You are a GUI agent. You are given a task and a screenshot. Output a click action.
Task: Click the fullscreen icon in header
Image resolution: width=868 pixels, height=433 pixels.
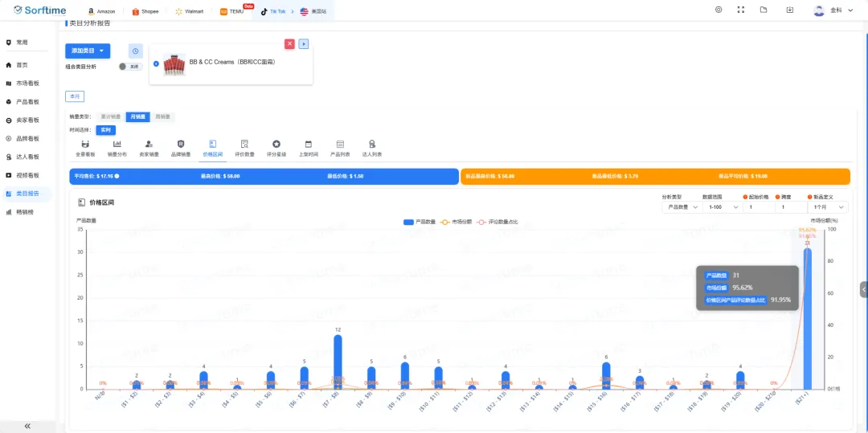click(740, 10)
